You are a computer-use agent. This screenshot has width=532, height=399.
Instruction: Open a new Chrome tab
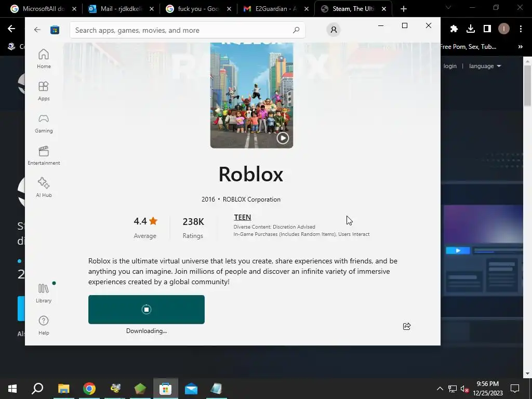click(403, 9)
